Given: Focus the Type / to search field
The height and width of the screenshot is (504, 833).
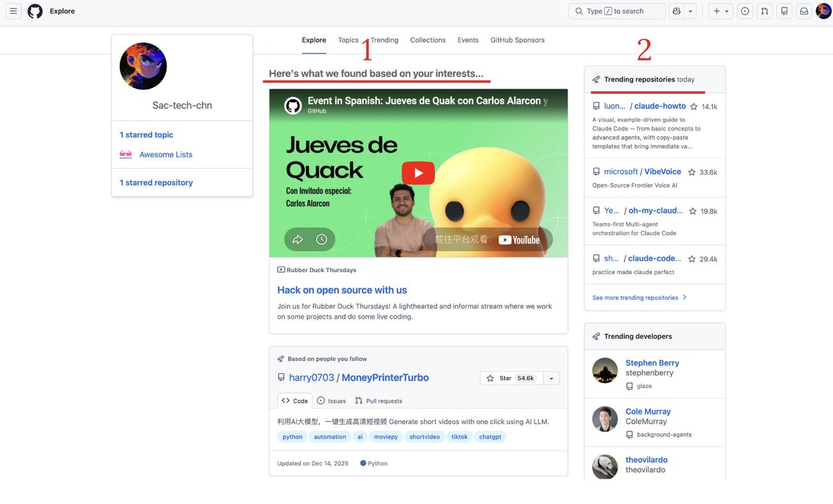Looking at the screenshot, I should tap(616, 11).
